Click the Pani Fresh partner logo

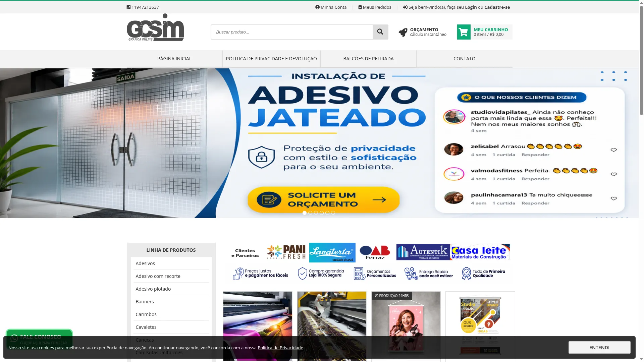(286, 252)
